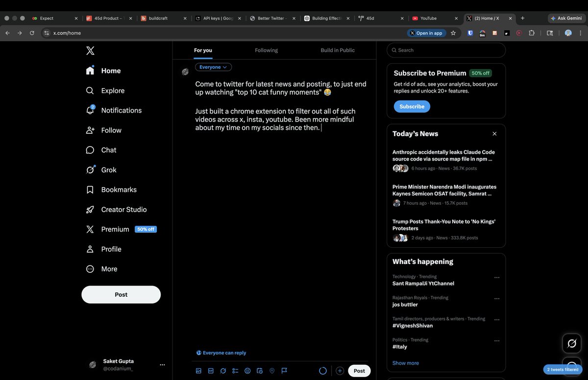This screenshot has height=380, width=588.
Task: Dismiss the Today's News panel
Action: pos(494,134)
